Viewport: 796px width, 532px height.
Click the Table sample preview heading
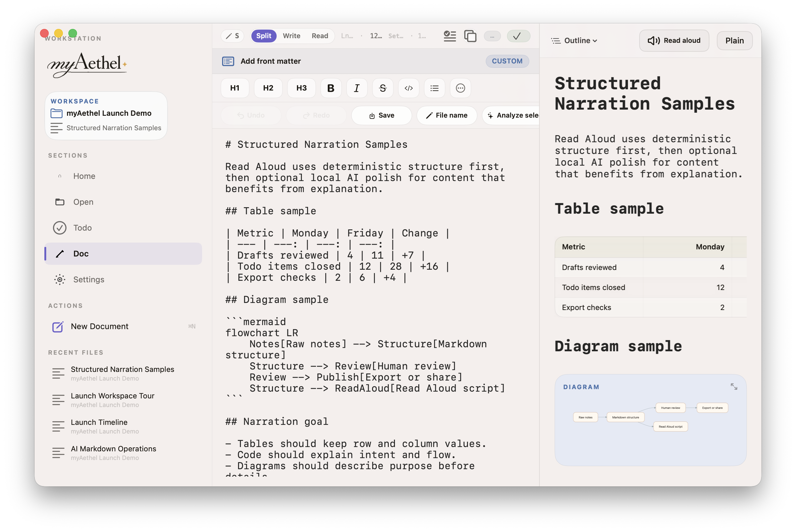pyautogui.click(x=609, y=209)
